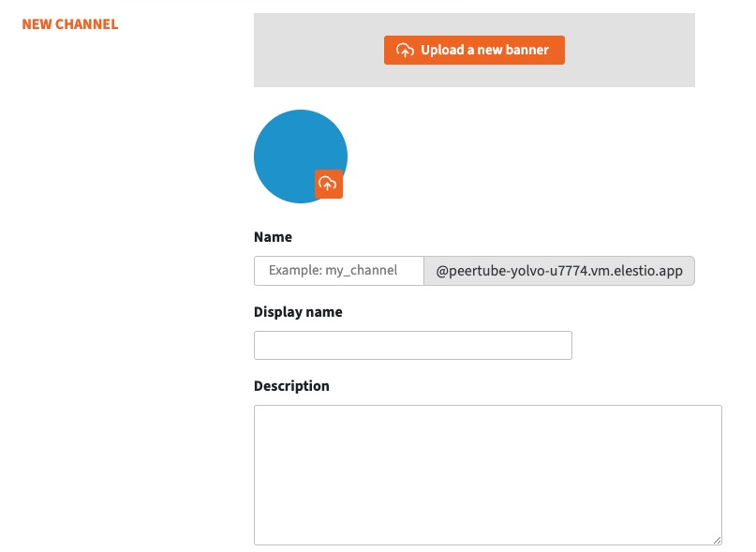Click the '@peertube-yolvo-u7774.vm.elestio.app' handle suffix
The image size is (756, 552).
click(558, 270)
